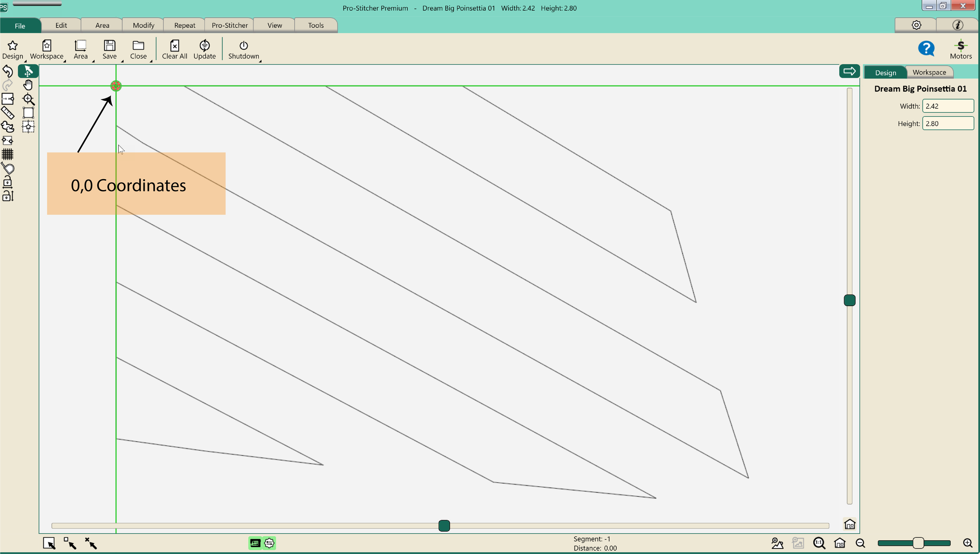The height and width of the screenshot is (554, 980).
Task: Click the zoom 1:1 icon
Action: (819, 543)
